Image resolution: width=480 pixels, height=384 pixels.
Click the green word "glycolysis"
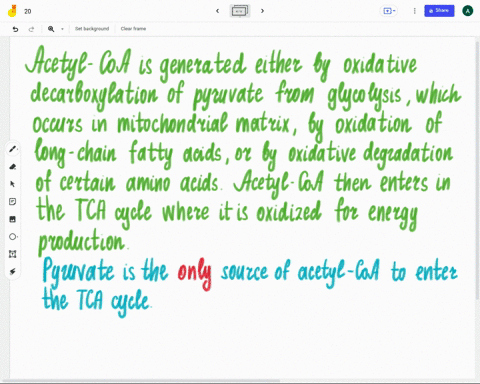coord(364,96)
